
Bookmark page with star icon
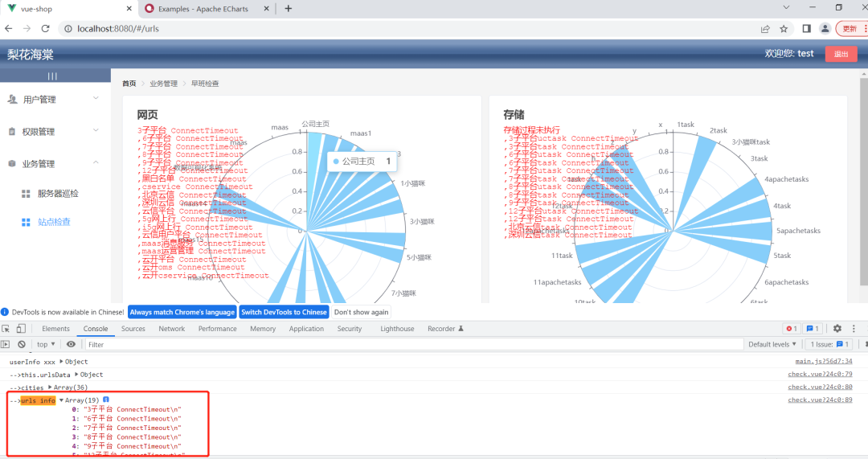[784, 29]
